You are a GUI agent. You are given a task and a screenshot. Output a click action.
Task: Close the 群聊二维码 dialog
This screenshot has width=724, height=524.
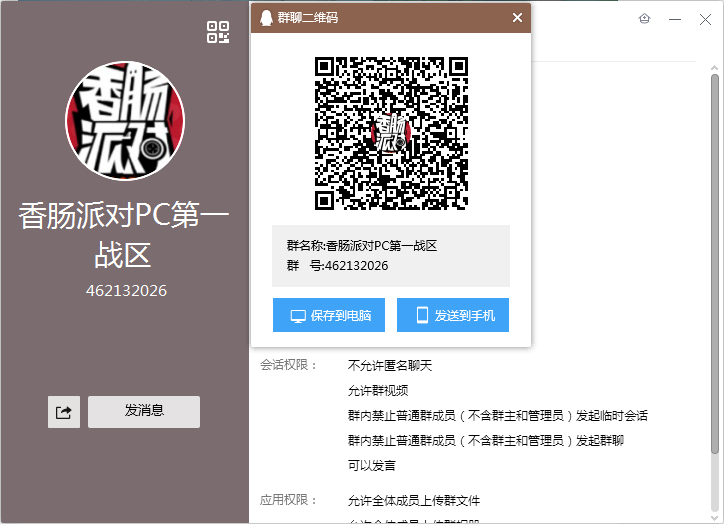517,18
